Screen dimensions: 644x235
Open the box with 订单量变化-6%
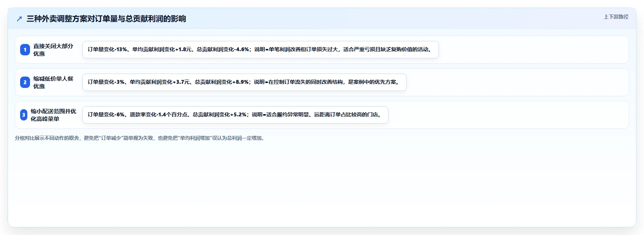point(235,115)
